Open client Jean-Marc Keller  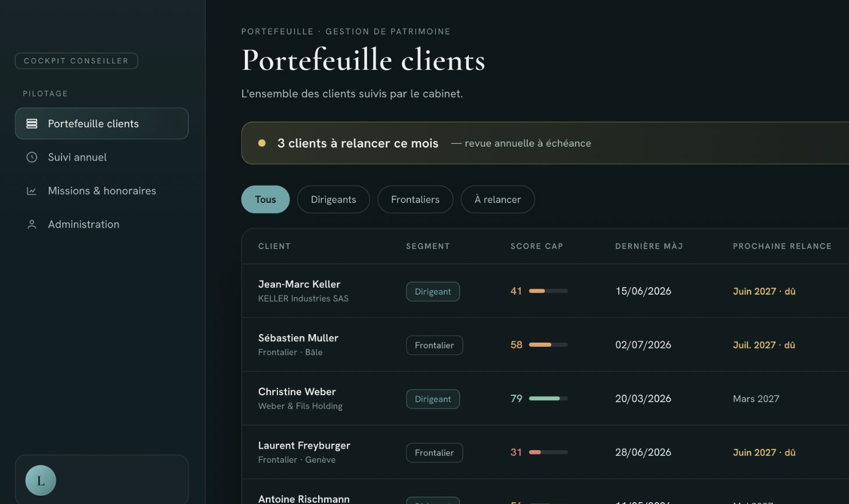[299, 284]
